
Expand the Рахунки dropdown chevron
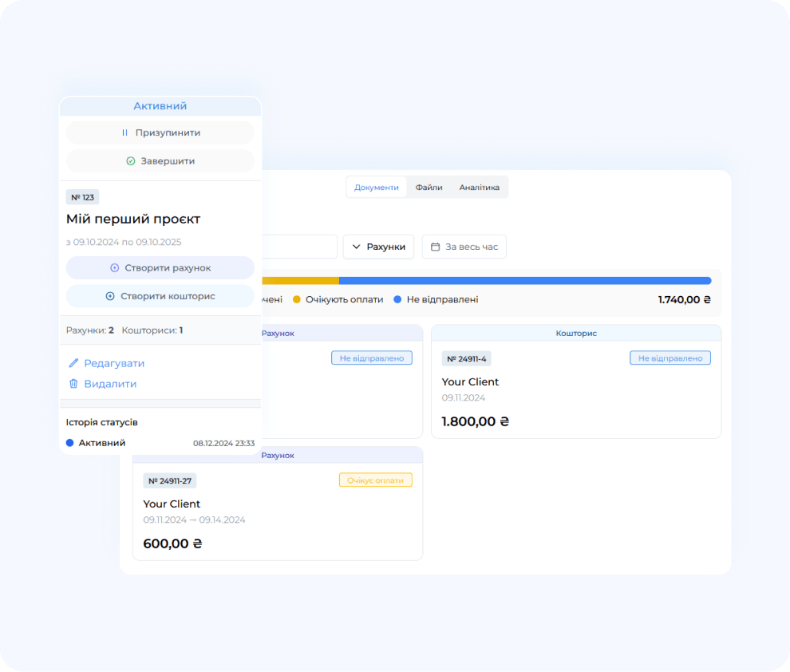[357, 247]
